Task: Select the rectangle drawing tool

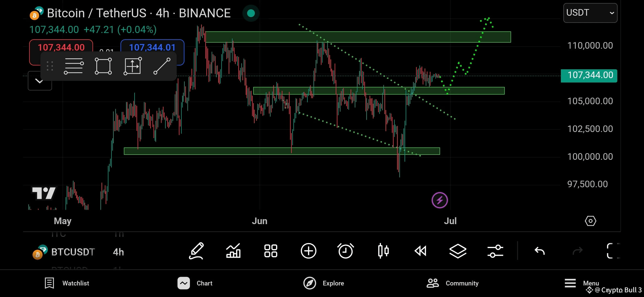Action: (103, 66)
